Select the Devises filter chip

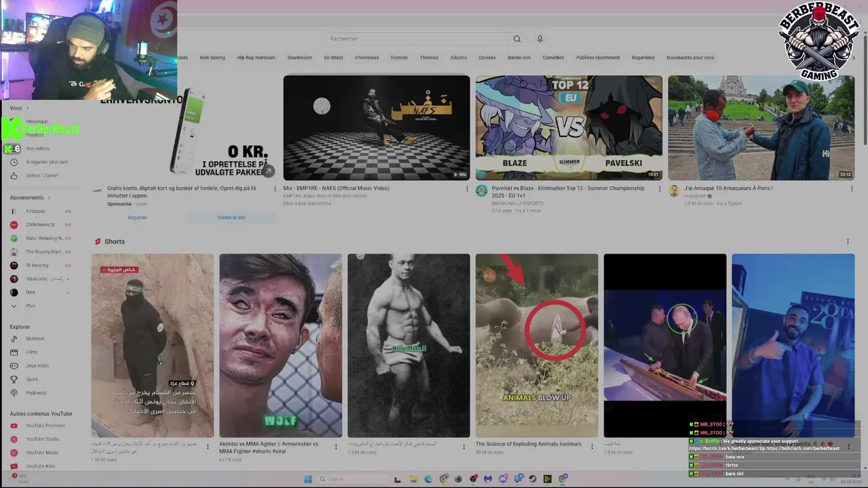487,58
